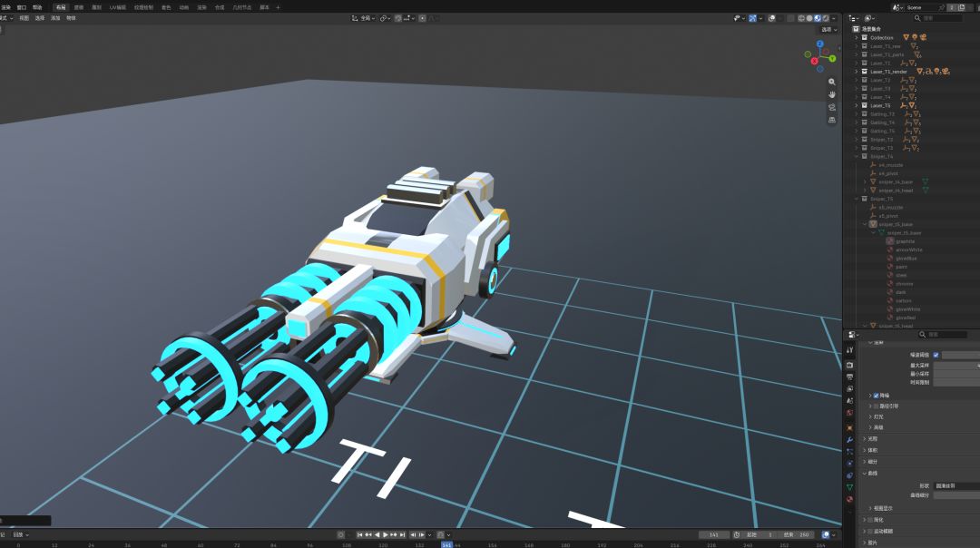
Task: Toggle the 路径引导 checkbox
Action: pyautogui.click(x=877, y=406)
